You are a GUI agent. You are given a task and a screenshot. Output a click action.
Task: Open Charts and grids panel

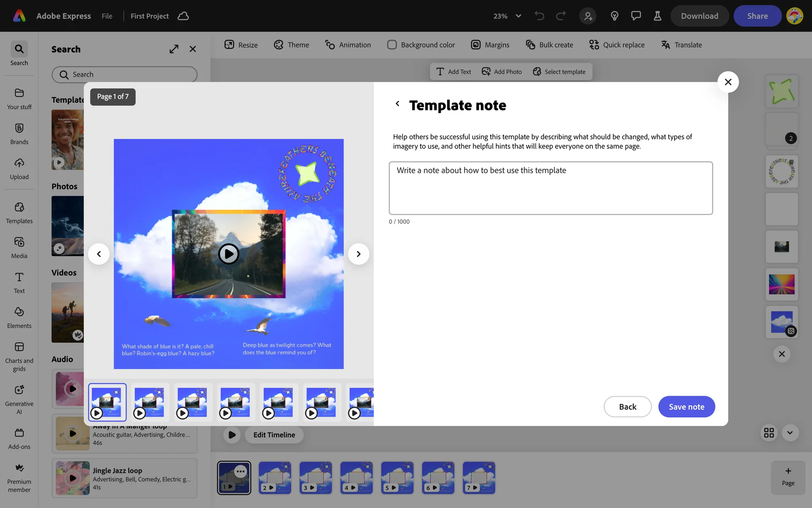tap(19, 356)
